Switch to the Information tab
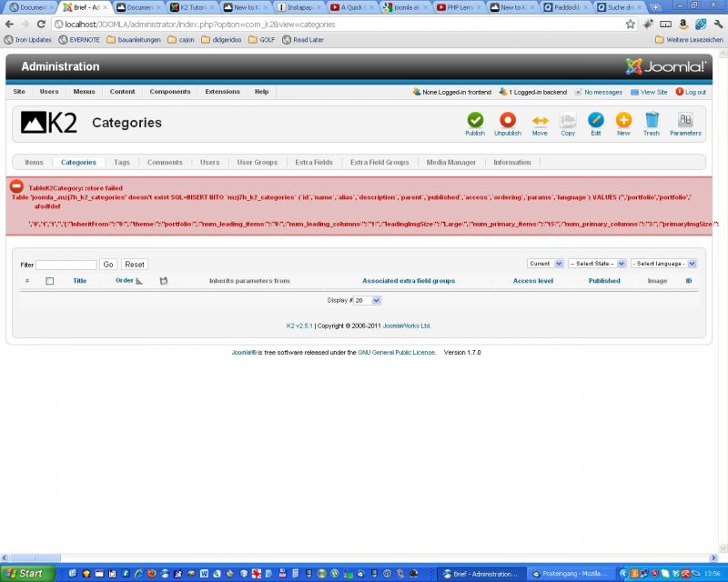 512,163
